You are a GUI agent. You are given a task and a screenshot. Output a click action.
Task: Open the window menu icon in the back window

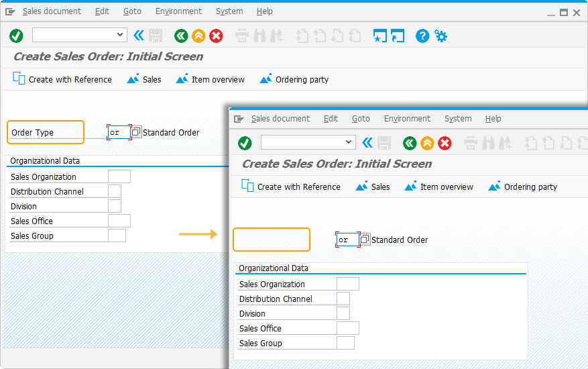[x=10, y=11]
